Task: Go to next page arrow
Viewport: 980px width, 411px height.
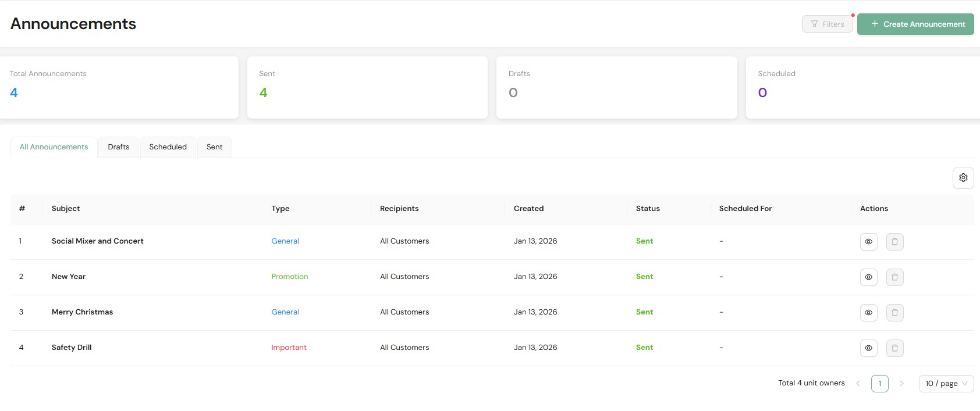Action: [901, 384]
